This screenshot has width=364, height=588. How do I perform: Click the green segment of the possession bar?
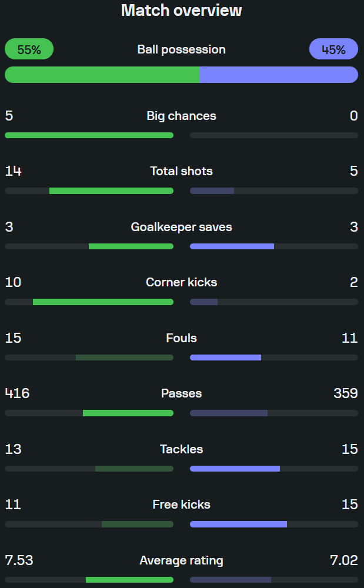(x=102, y=75)
